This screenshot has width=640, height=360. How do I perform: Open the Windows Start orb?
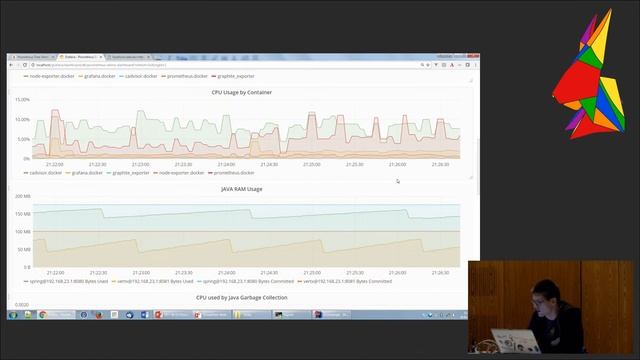13,315
